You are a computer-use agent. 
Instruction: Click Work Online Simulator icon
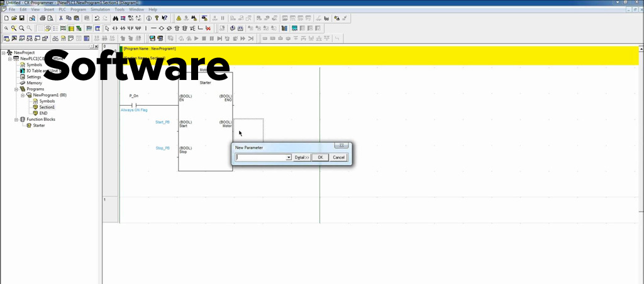coord(204,18)
